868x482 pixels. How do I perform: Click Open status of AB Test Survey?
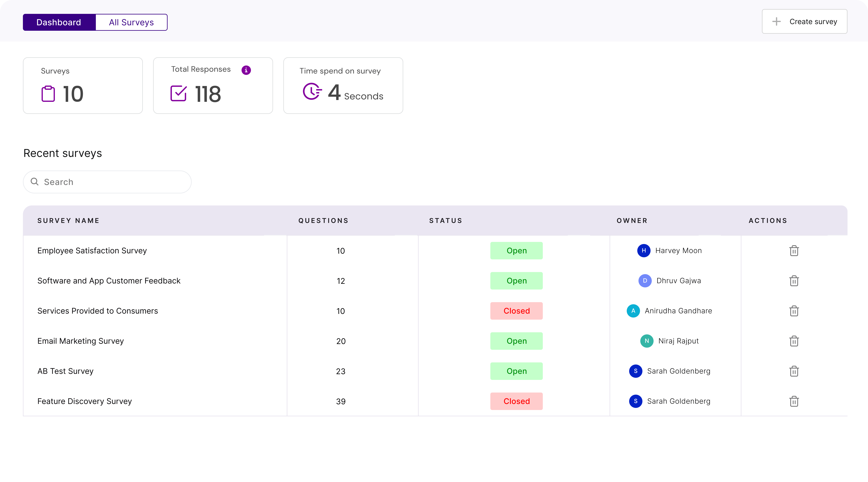tap(516, 371)
